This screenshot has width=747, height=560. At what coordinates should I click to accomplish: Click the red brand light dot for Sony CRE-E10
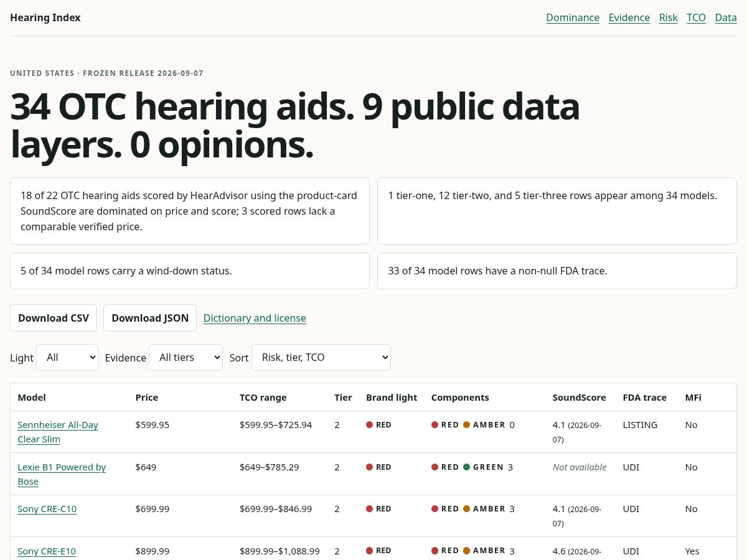tap(370, 551)
